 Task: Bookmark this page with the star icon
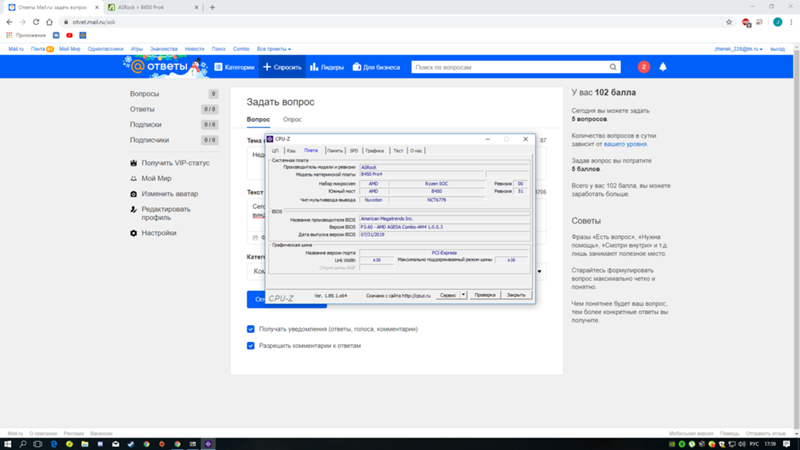click(729, 22)
